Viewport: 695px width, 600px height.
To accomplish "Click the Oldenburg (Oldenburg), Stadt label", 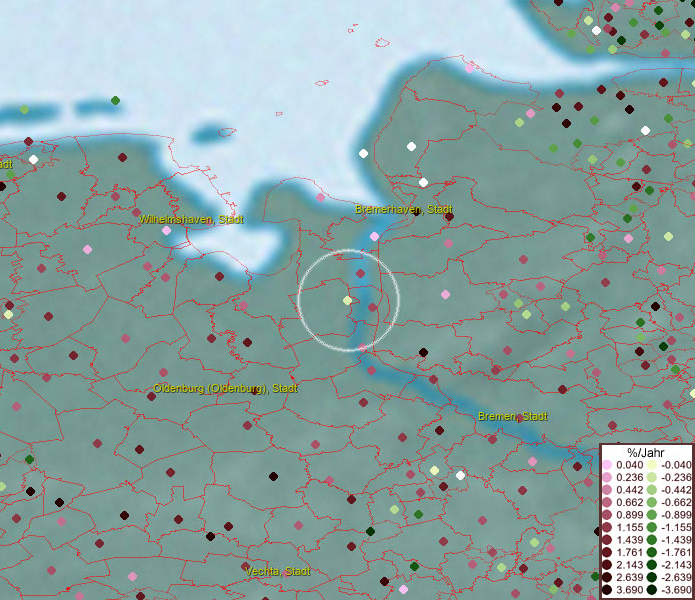I will coord(225,388).
